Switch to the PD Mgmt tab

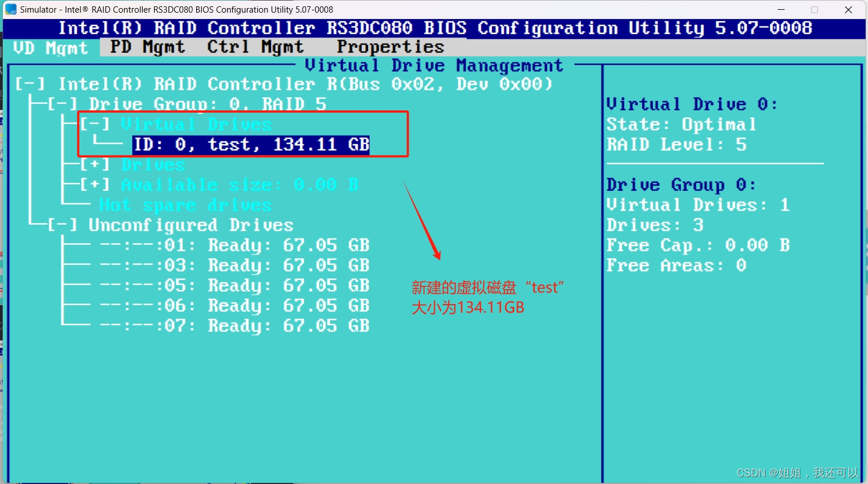point(148,47)
